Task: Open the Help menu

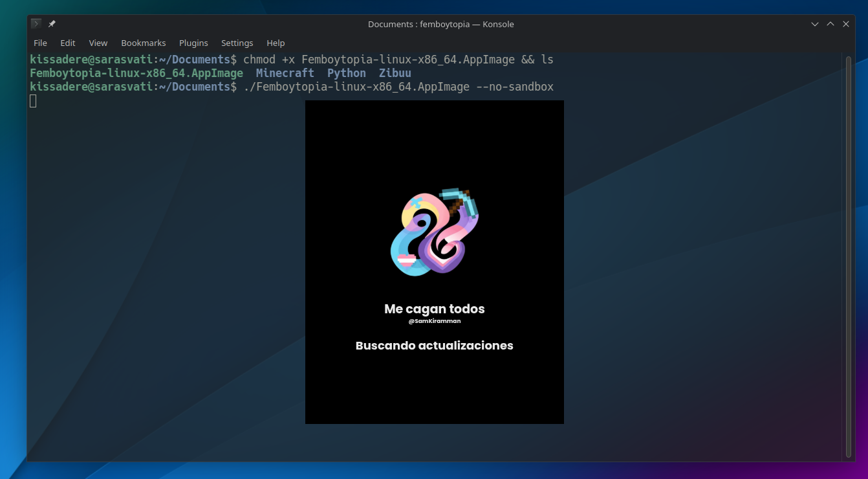Action: [x=276, y=43]
